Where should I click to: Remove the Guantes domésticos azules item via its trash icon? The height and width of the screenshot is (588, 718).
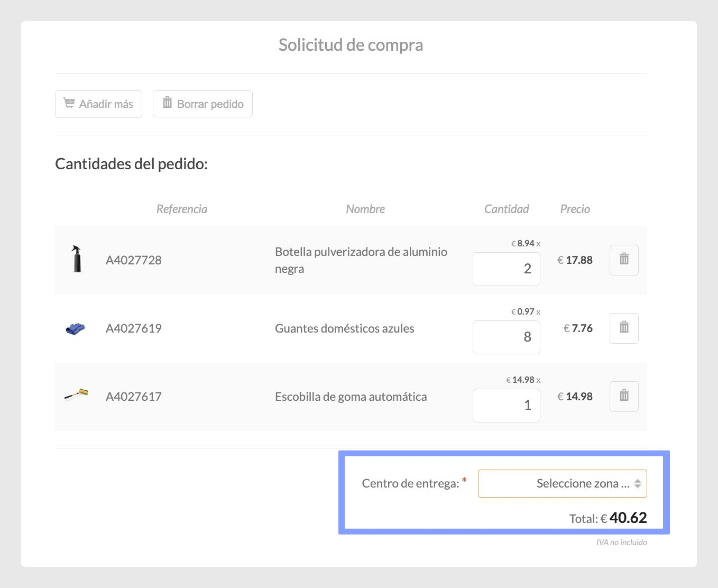(624, 328)
